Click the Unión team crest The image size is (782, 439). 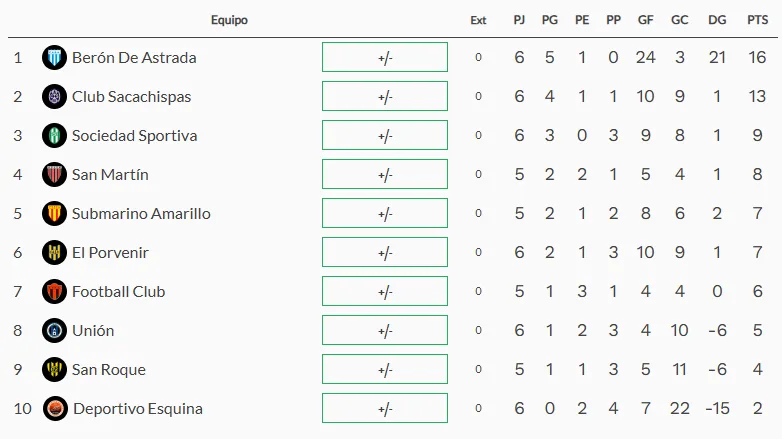(54, 330)
